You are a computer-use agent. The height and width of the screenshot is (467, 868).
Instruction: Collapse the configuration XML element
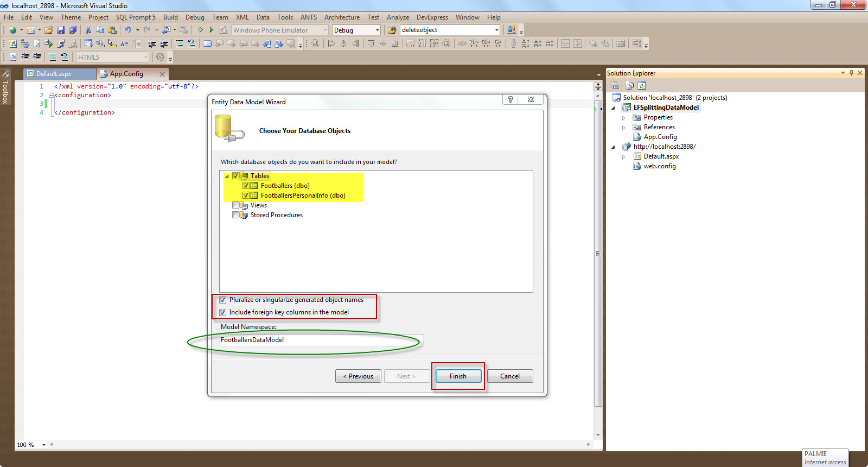tap(51, 95)
